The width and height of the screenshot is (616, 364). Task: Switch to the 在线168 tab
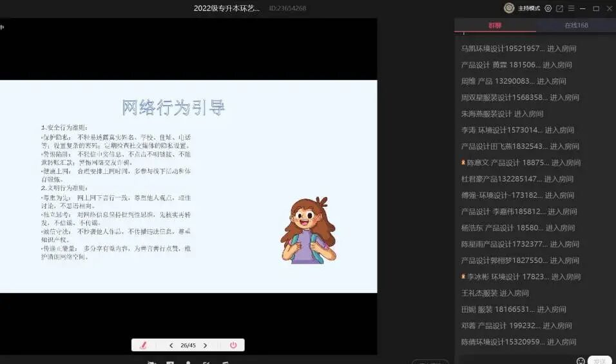(576, 25)
